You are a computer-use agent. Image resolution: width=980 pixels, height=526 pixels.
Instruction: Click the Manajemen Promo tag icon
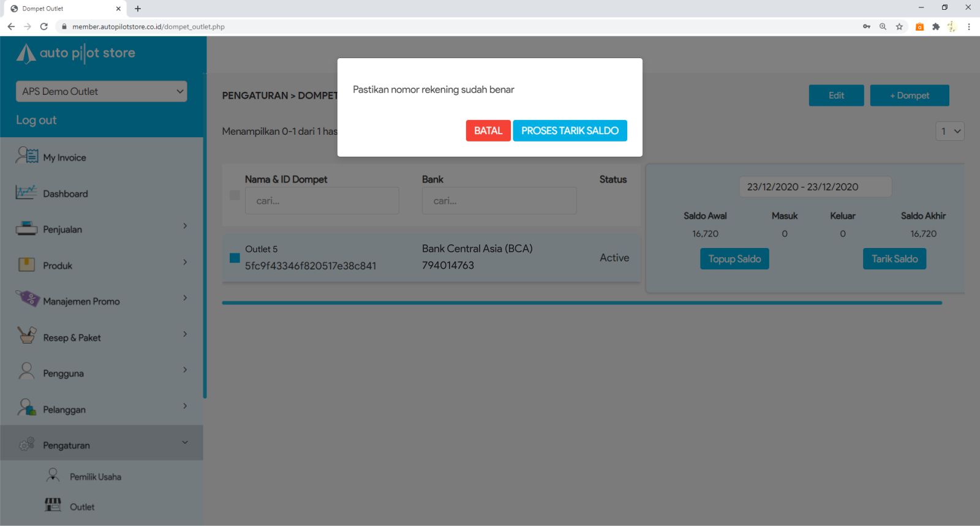28,299
